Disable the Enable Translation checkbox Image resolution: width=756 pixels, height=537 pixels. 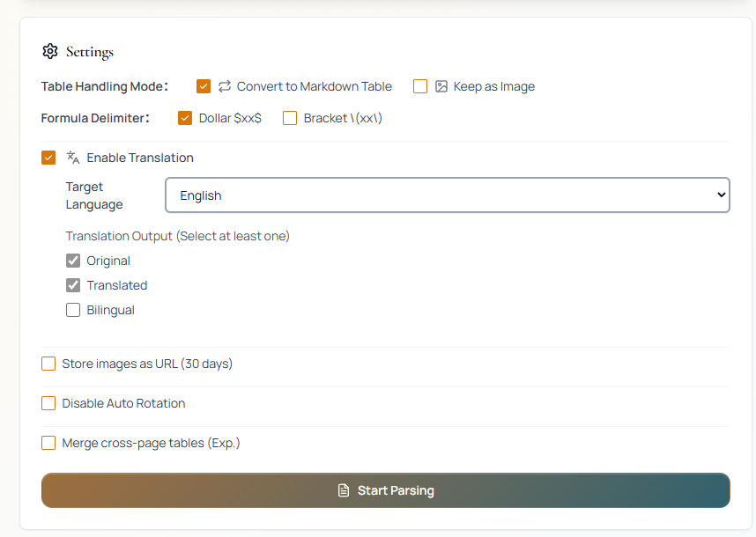coord(48,158)
